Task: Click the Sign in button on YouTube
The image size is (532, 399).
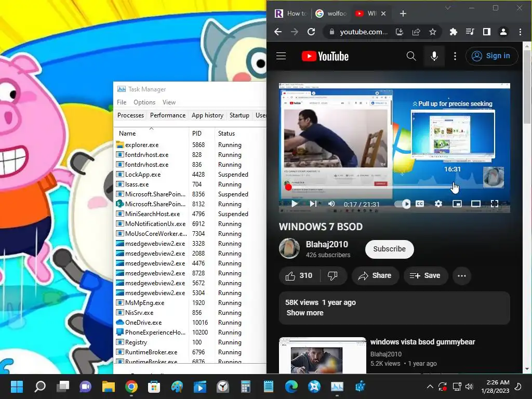Action: click(491, 56)
